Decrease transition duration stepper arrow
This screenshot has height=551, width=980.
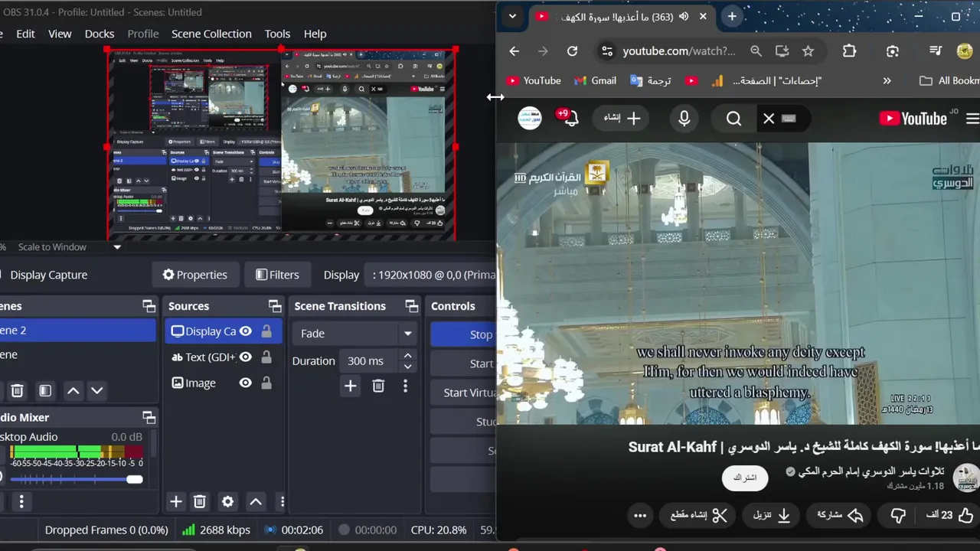pyautogui.click(x=408, y=367)
